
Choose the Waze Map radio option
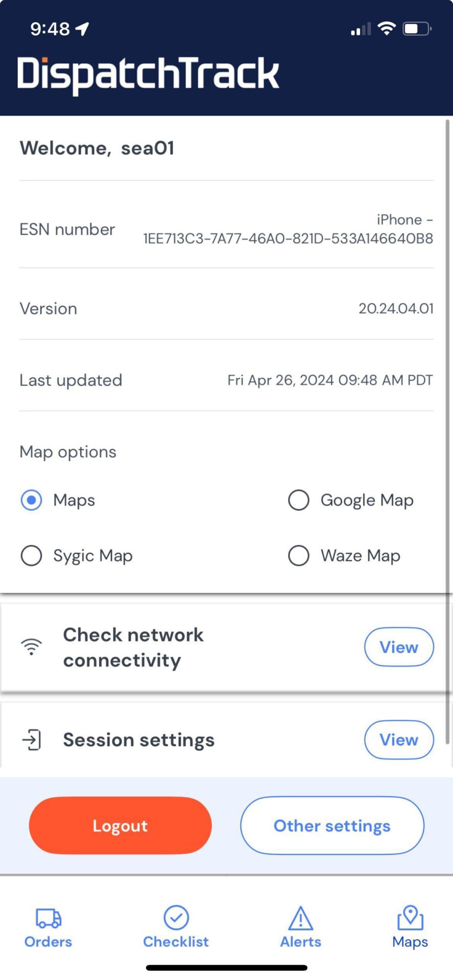(x=299, y=555)
